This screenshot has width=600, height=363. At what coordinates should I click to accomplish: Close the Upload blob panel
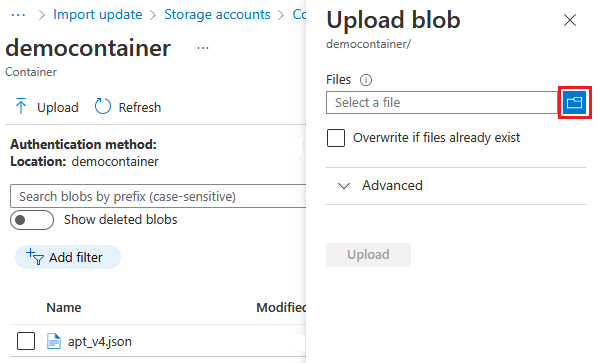pyautogui.click(x=570, y=20)
